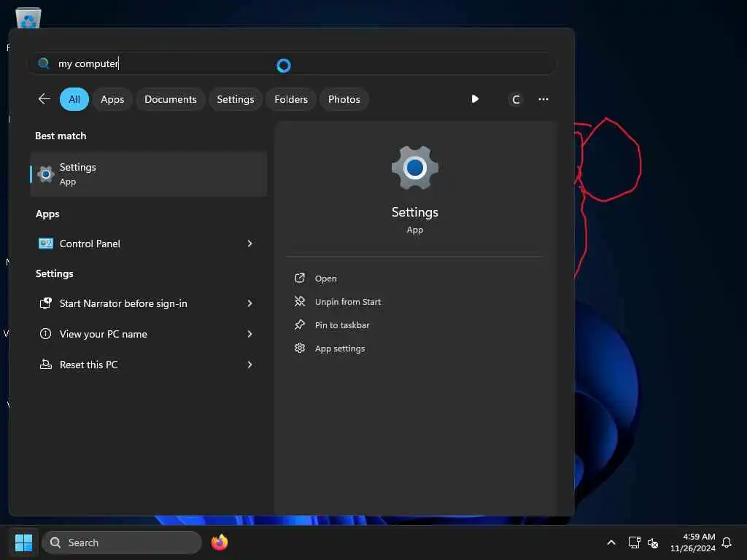The width and height of the screenshot is (747, 560).
Task: Click the taskbar Search box
Action: [122, 542]
